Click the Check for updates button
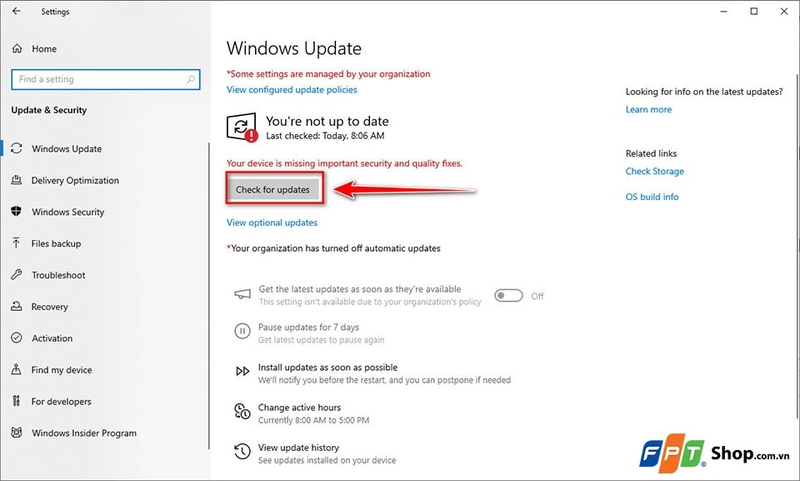Viewport: 800px width, 481px height. pyautogui.click(x=274, y=189)
